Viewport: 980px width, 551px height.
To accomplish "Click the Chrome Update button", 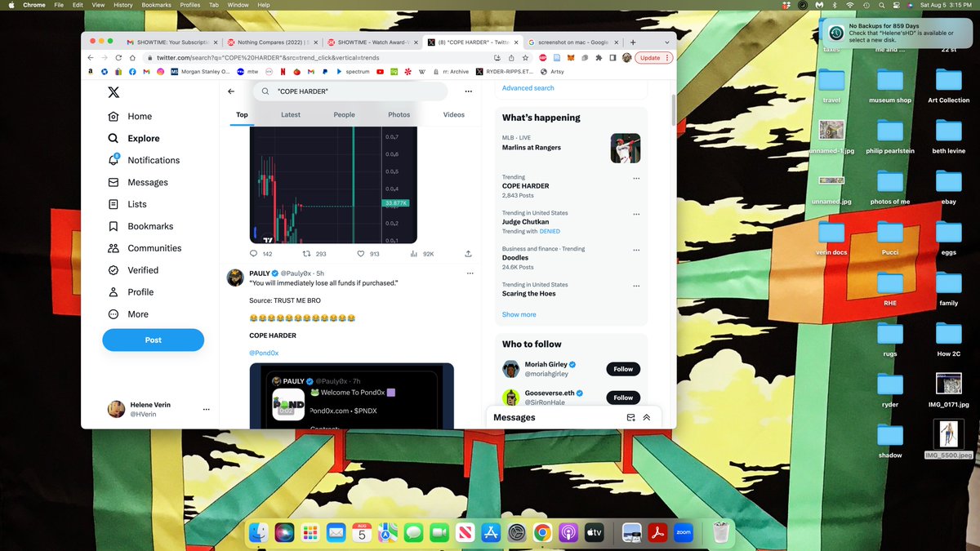I will click(x=654, y=58).
